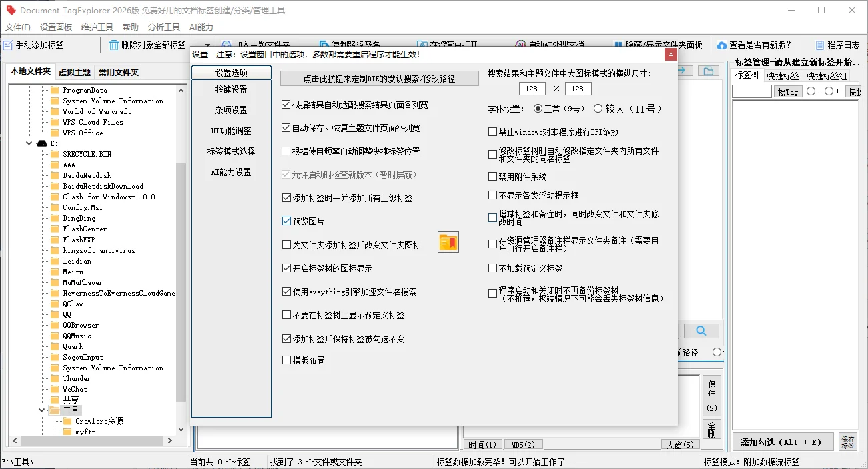Viewport: 868px width, 469px height.
Task: Click the folder icon next to WeChat
Action: [x=55, y=389]
